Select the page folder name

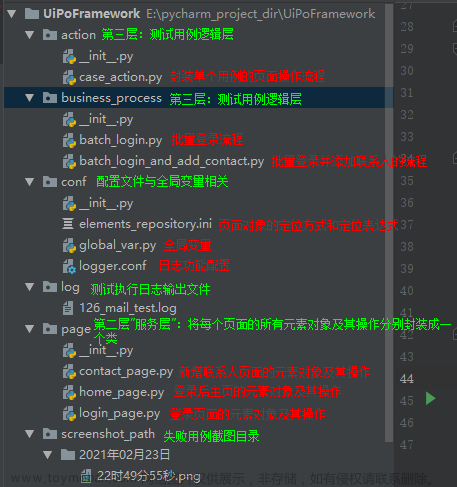coord(76,330)
